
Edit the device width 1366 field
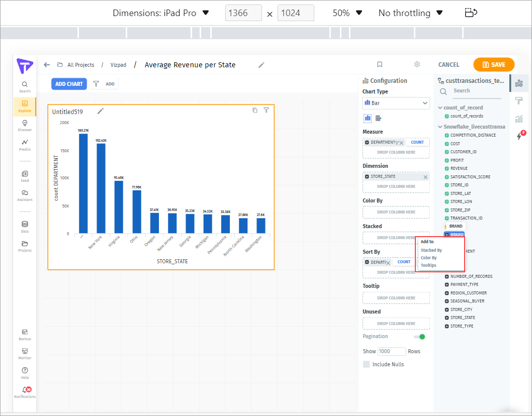243,13
